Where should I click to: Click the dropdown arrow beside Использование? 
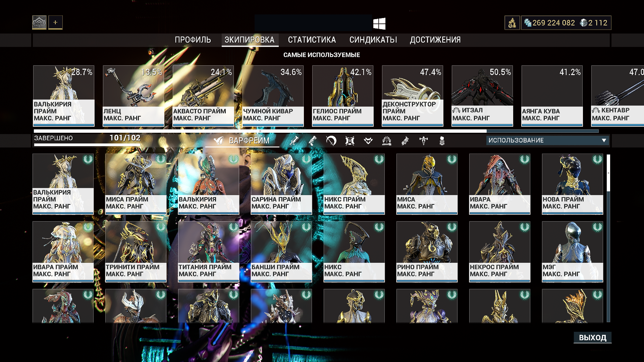604,140
